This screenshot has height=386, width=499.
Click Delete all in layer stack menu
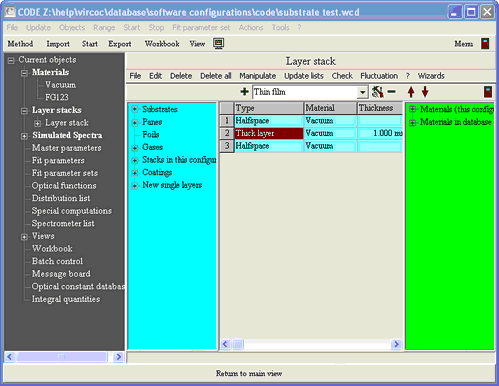(x=216, y=76)
